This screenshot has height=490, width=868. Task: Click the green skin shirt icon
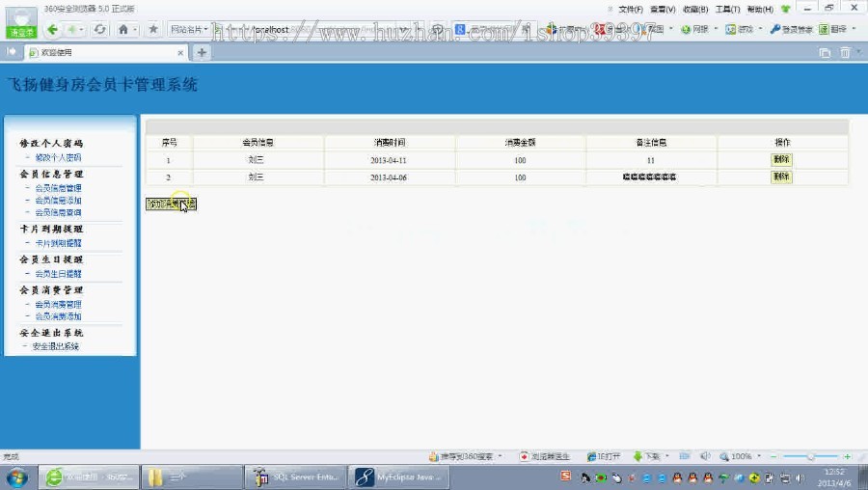pyautogui.click(x=785, y=9)
